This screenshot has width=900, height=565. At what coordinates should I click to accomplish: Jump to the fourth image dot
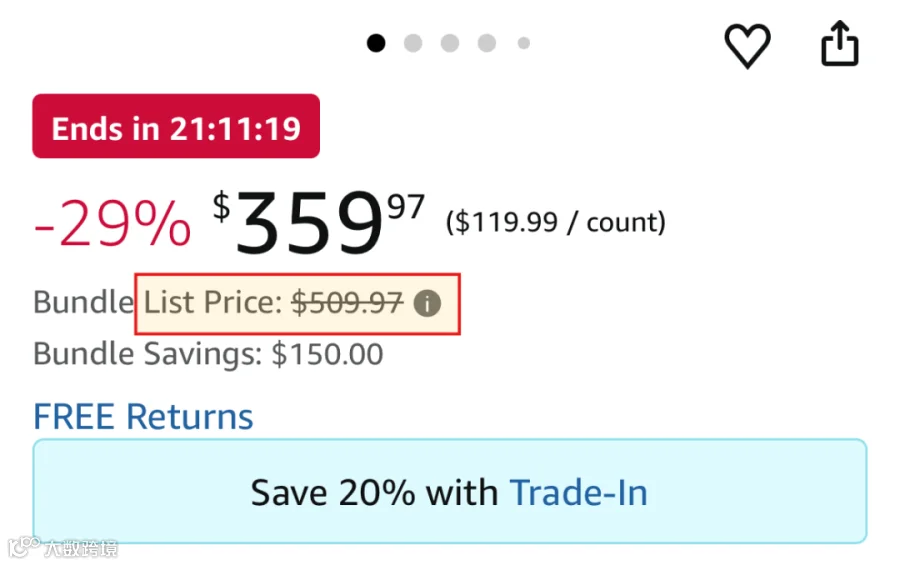coord(486,43)
